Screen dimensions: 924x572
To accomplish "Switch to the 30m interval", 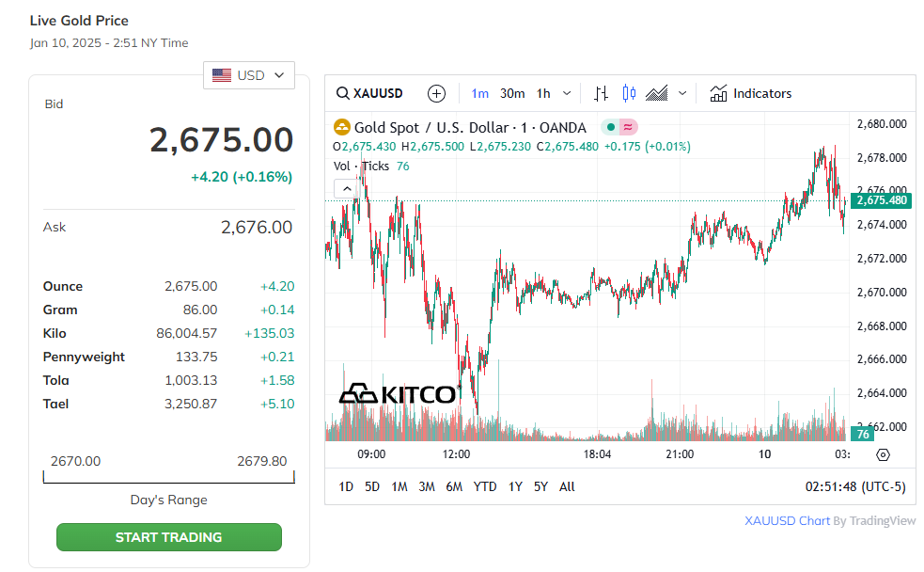I will click(x=512, y=93).
